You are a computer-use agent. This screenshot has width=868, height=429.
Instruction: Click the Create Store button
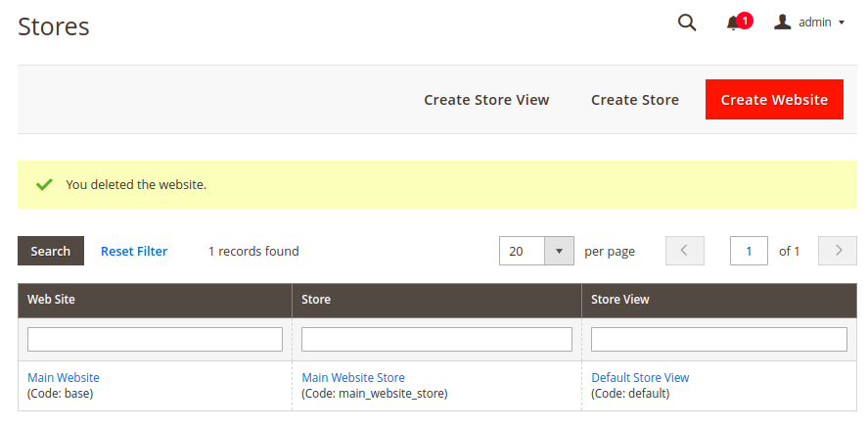(635, 100)
